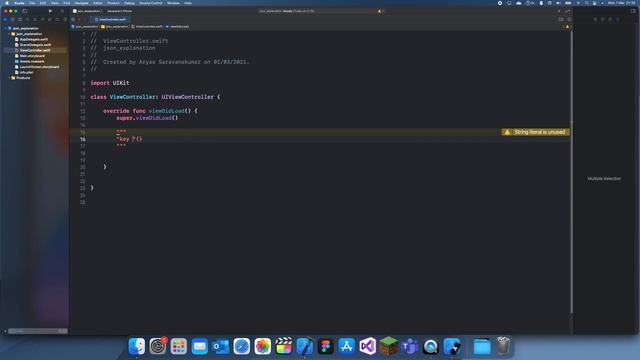Image resolution: width=640 pixels, height=360 pixels.
Task: Choose the run destination device
Action: [x=119, y=11]
